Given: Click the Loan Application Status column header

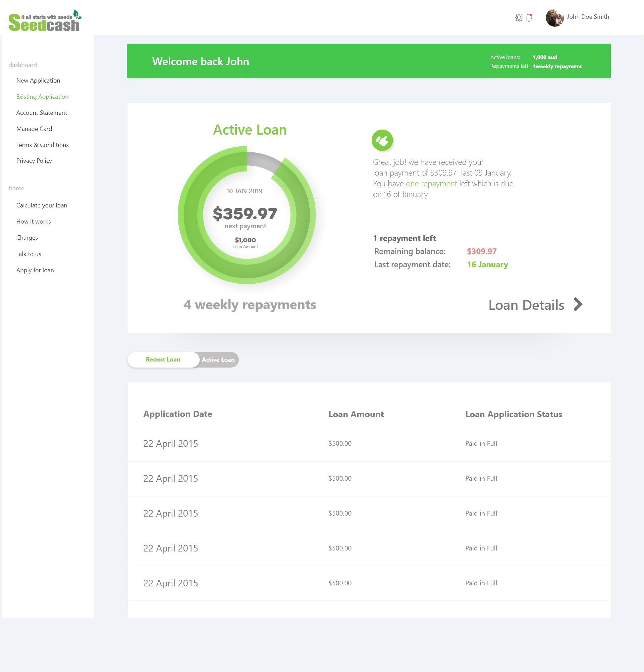Looking at the screenshot, I should click(x=514, y=414).
